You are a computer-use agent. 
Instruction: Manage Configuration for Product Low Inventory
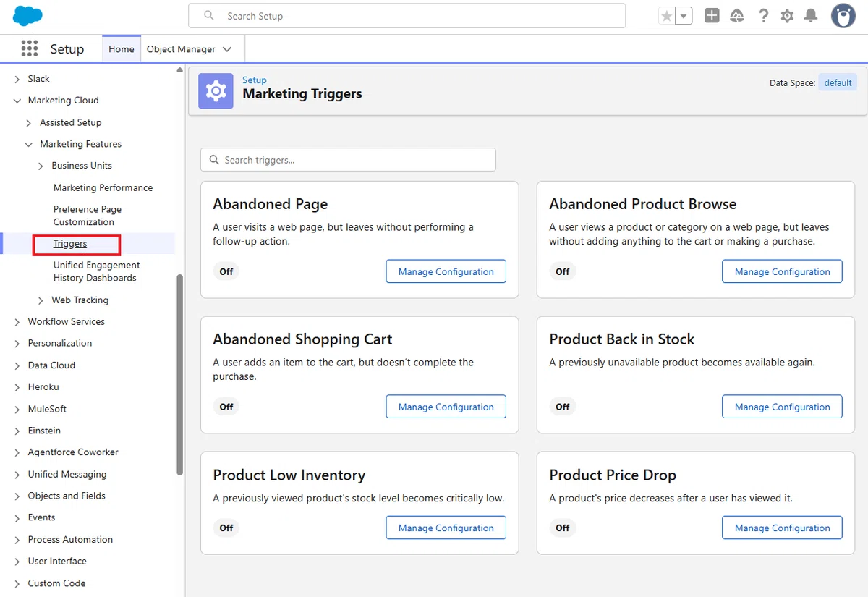point(446,528)
